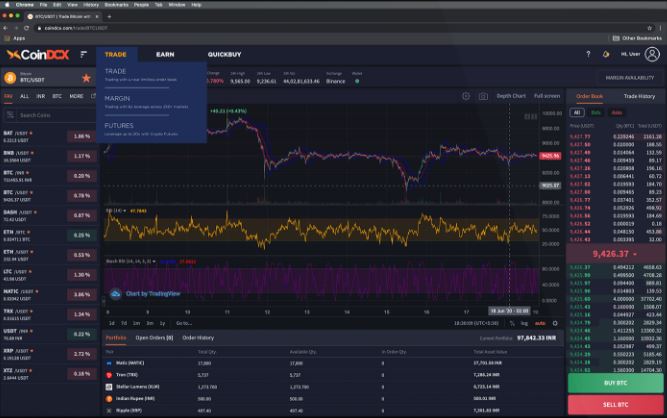Click the Ripple (XRP) coin icon in portfolio
667x418 pixels.
click(109, 411)
